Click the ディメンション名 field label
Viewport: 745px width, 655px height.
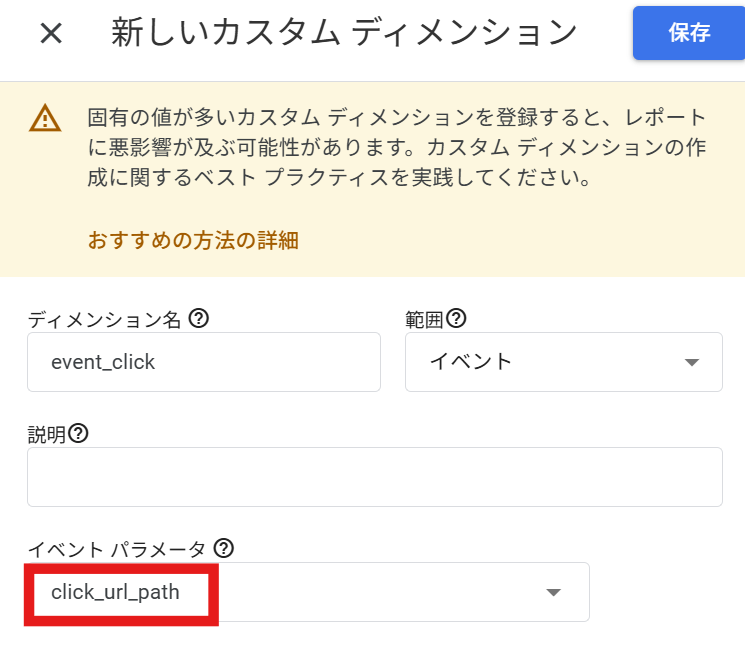[104, 320]
